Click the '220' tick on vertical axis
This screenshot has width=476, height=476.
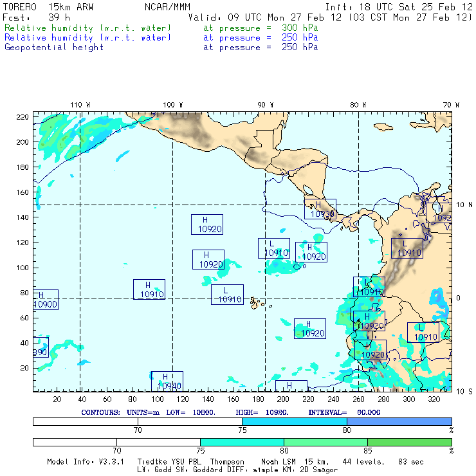pyautogui.click(x=23, y=117)
